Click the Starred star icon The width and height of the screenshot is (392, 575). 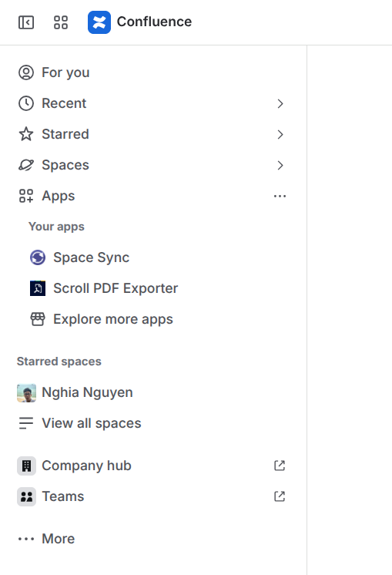click(x=26, y=134)
